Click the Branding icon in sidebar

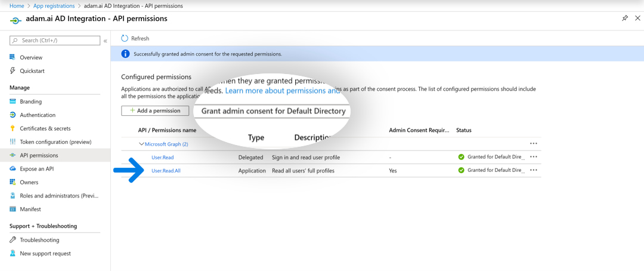13,101
